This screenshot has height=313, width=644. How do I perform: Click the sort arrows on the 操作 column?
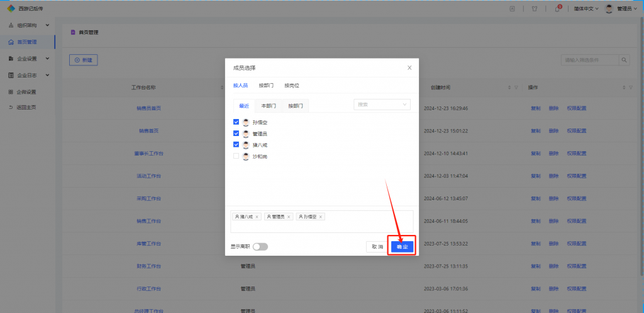click(x=625, y=88)
